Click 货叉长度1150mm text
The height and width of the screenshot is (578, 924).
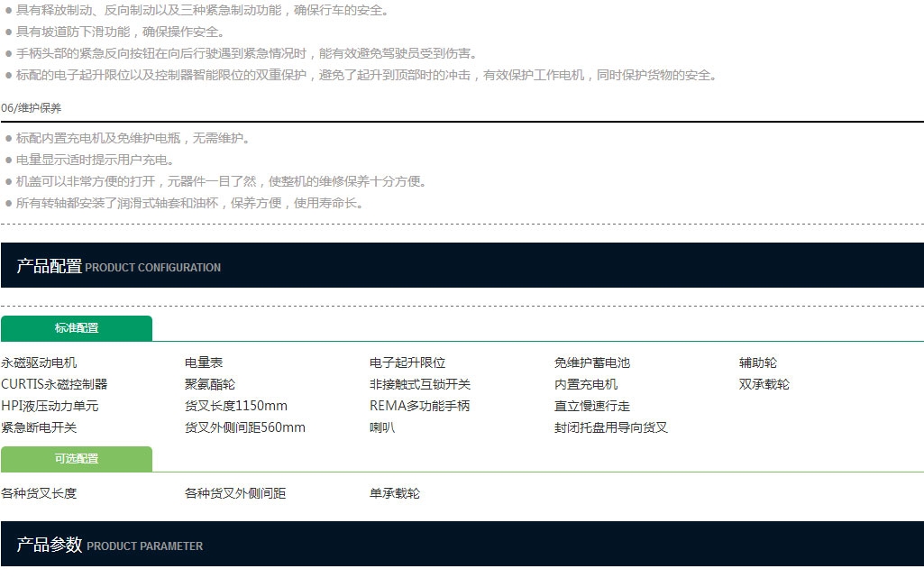235,406
